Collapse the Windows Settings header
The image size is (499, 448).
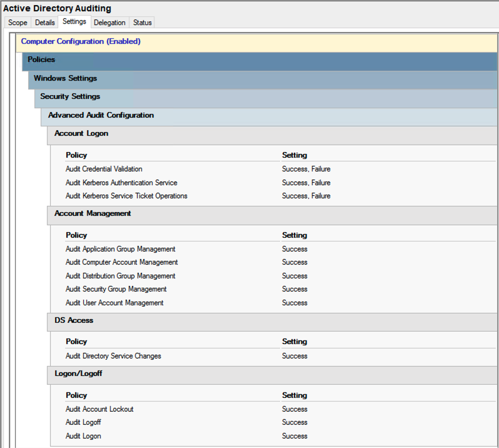[263, 80]
